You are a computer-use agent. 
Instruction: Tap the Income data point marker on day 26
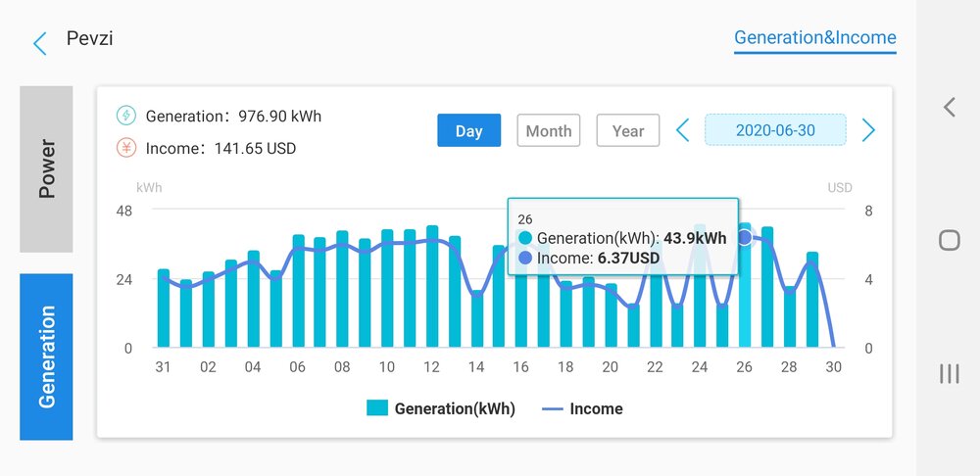click(x=745, y=237)
